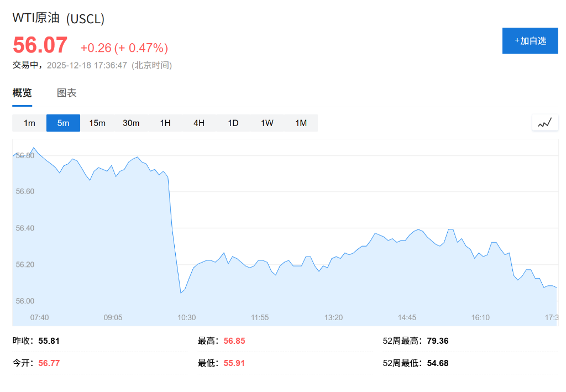
Task: Switch to the 概览 tab
Action: point(22,93)
